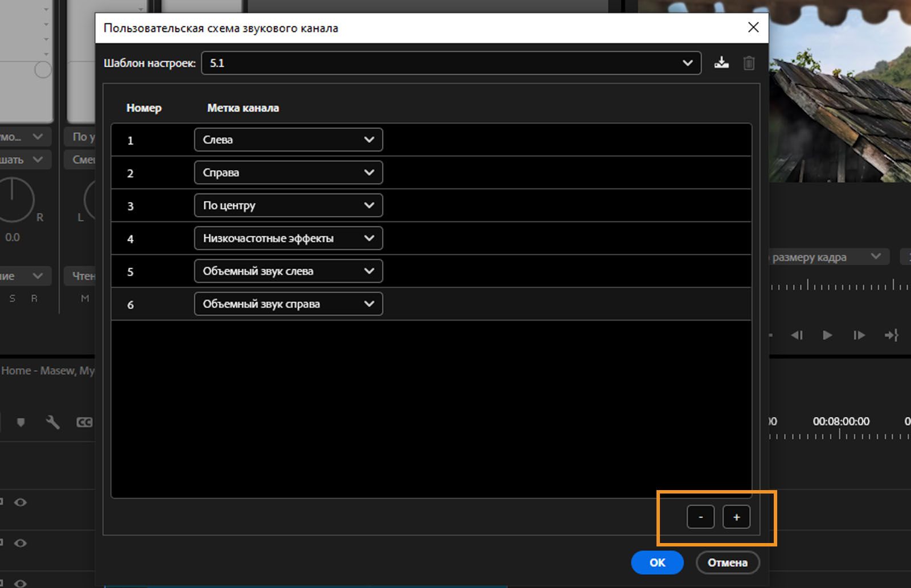This screenshot has height=588, width=911.
Task: Click Отмена to cancel the dialog
Action: (x=727, y=562)
